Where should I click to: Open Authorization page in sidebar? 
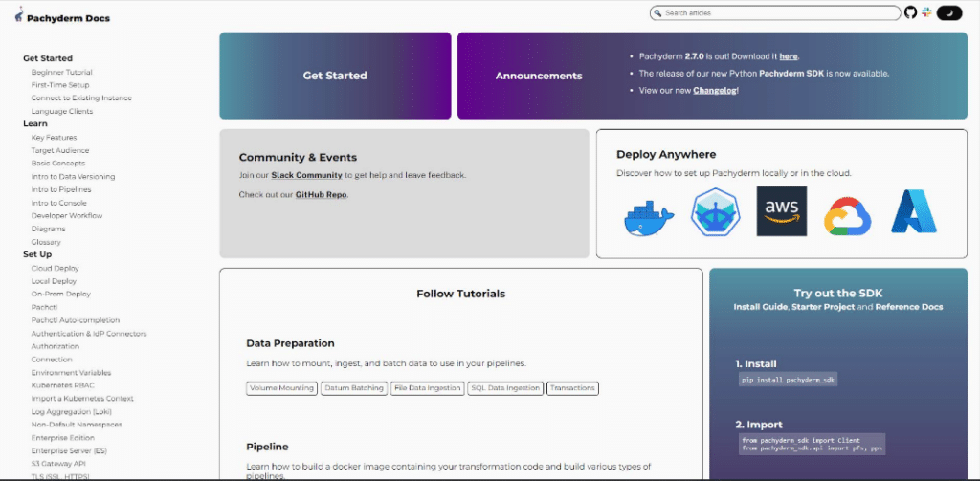(x=55, y=346)
